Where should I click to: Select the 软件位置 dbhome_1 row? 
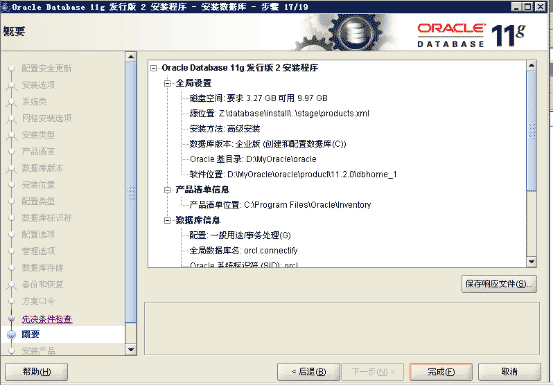click(293, 174)
